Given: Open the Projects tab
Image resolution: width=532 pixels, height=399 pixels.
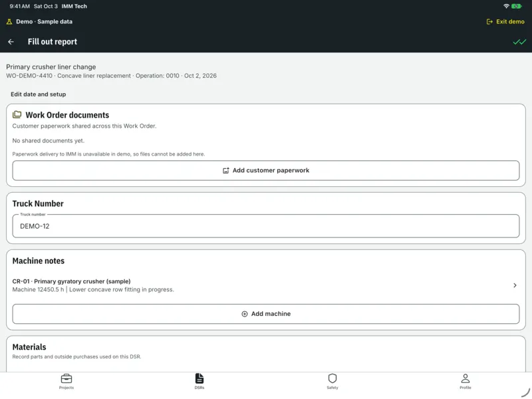Looking at the screenshot, I should tap(66, 381).
